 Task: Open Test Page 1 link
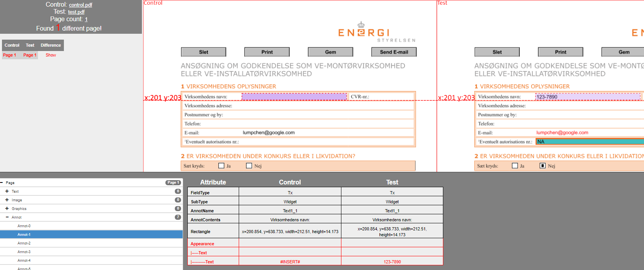click(30, 55)
